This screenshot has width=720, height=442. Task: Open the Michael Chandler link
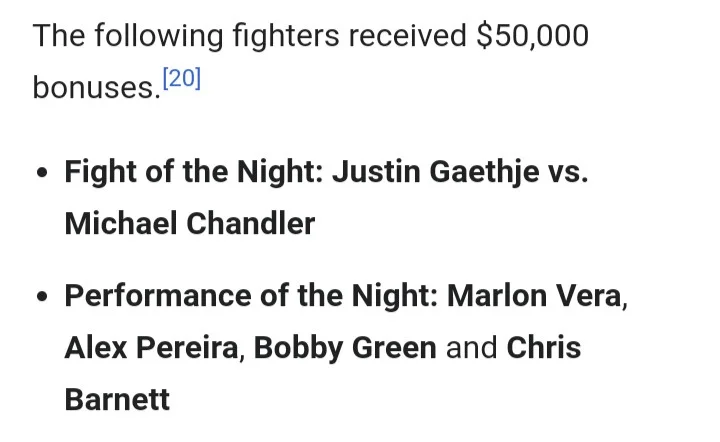(189, 223)
